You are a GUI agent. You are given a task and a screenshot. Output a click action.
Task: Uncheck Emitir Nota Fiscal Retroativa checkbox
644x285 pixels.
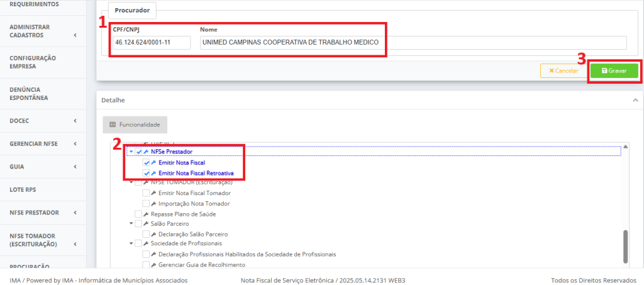tap(146, 173)
